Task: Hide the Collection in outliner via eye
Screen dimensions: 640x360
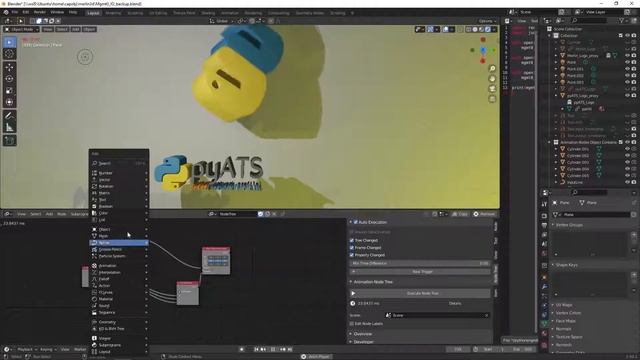Action: [x=628, y=36]
